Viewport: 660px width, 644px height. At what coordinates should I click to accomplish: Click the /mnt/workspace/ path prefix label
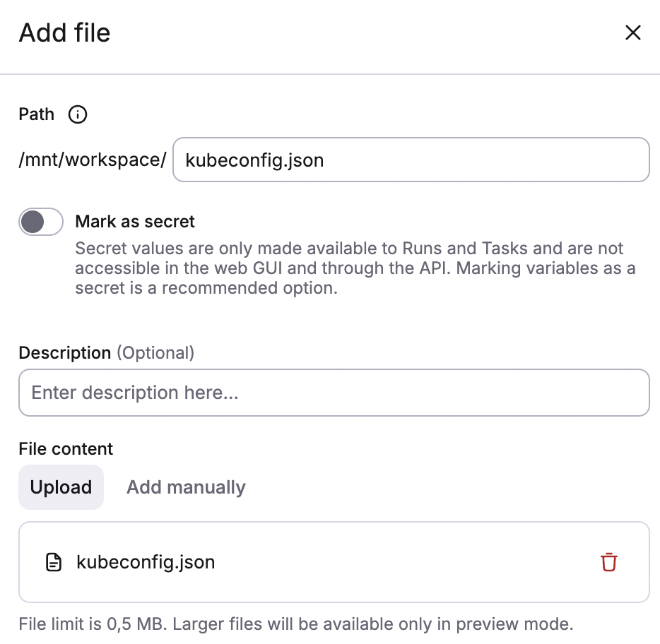point(92,160)
